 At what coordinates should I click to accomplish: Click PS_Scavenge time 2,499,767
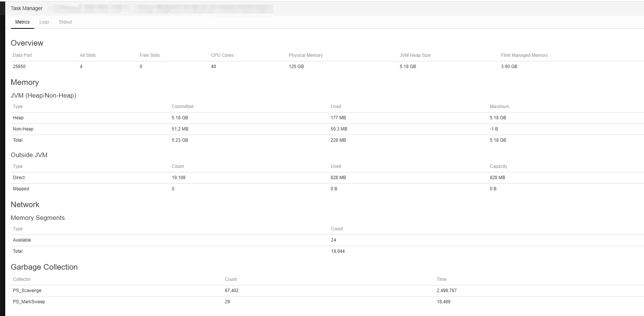[x=447, y=291]
